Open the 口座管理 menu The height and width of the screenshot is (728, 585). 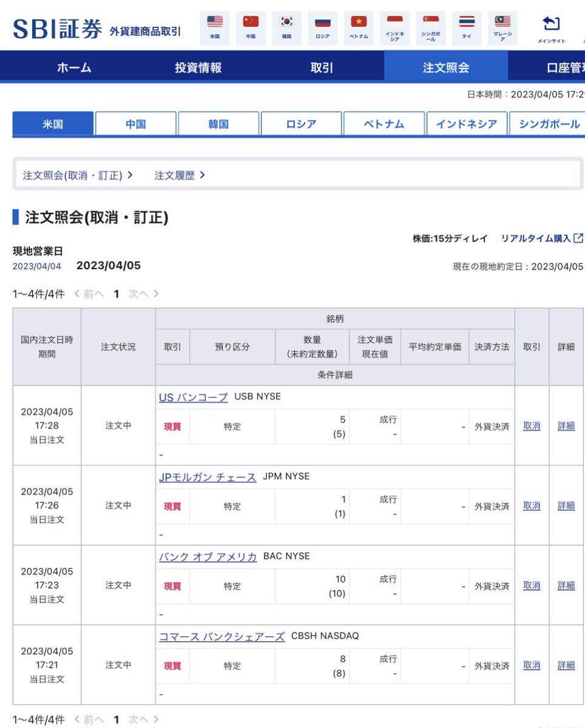566,67
